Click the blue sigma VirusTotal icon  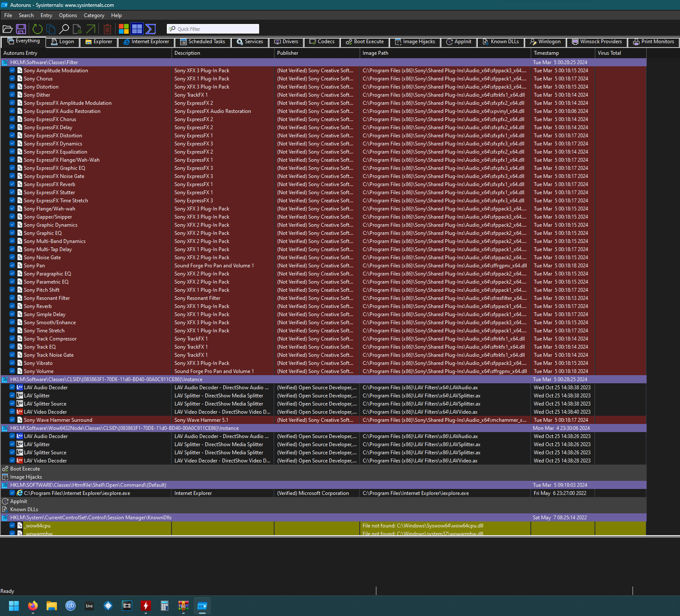(151, 29)
